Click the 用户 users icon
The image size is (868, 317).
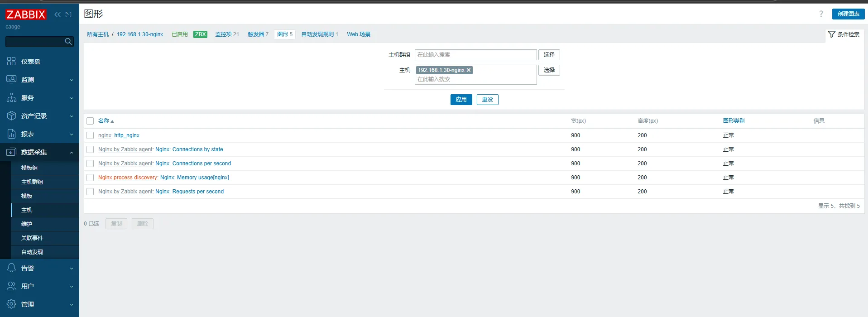pos(11,286)
